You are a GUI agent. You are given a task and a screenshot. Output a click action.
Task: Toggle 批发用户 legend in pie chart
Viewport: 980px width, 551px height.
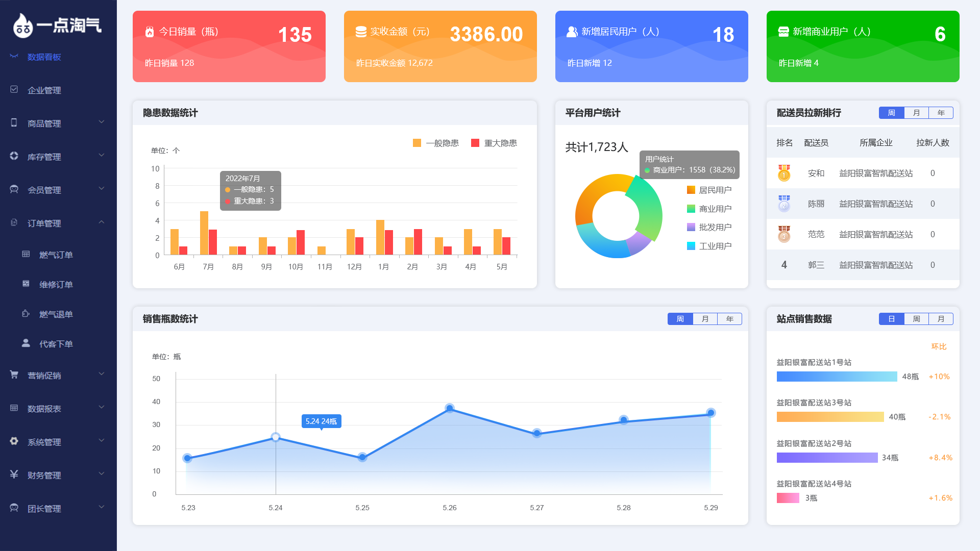tap(709, 227)
